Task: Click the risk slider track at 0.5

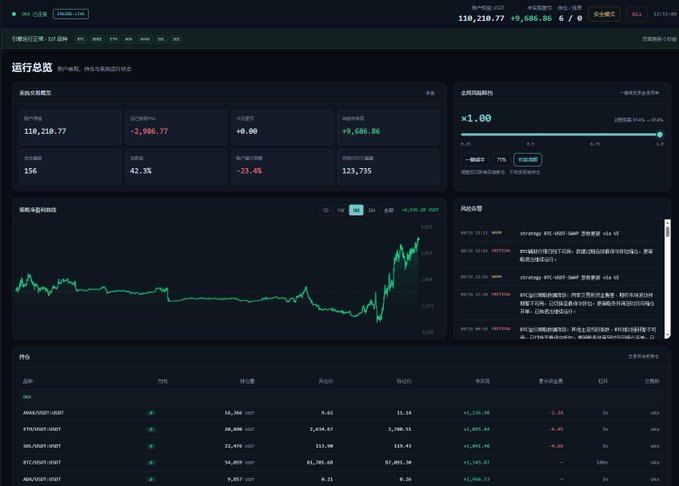Action: [530, 135]
